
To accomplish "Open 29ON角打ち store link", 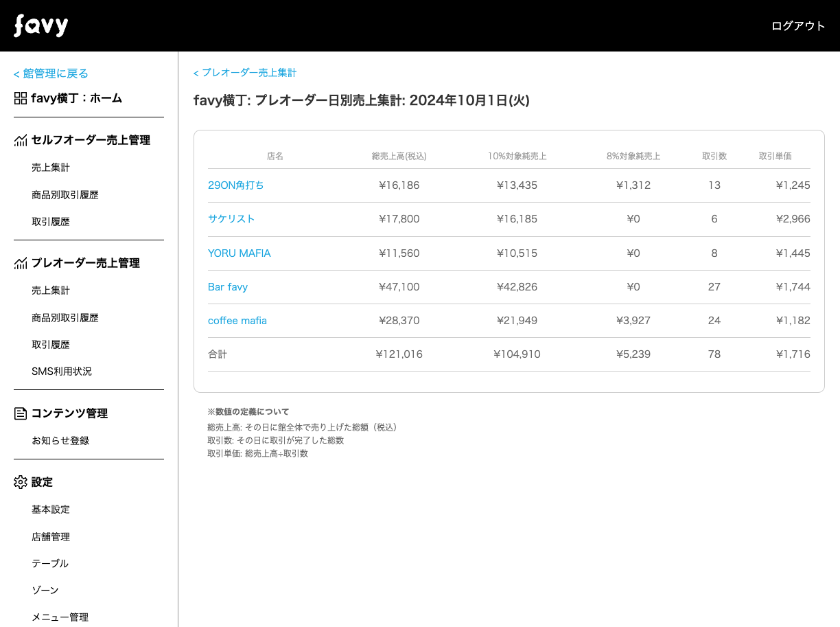I will coord(236,185).
